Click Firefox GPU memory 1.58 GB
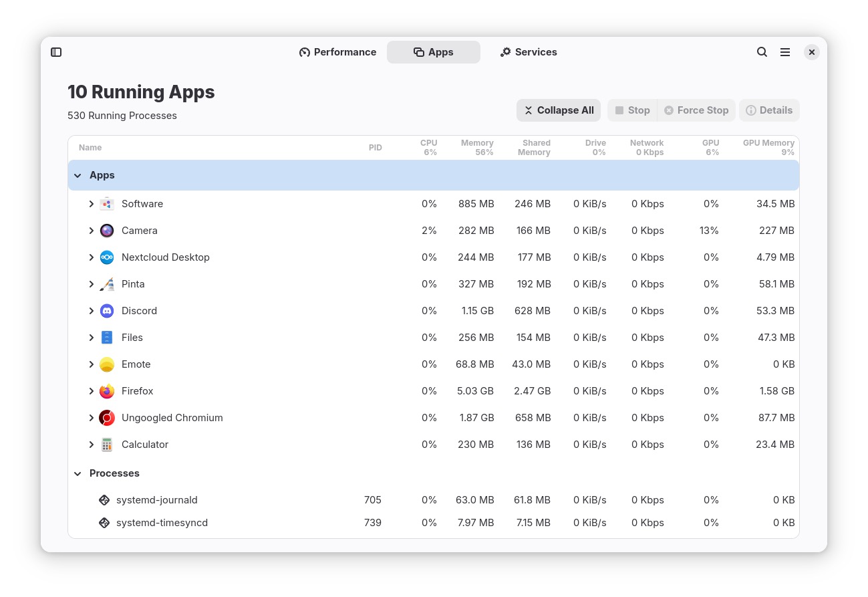This screenshot has width=868, height=597. [776, 391]
